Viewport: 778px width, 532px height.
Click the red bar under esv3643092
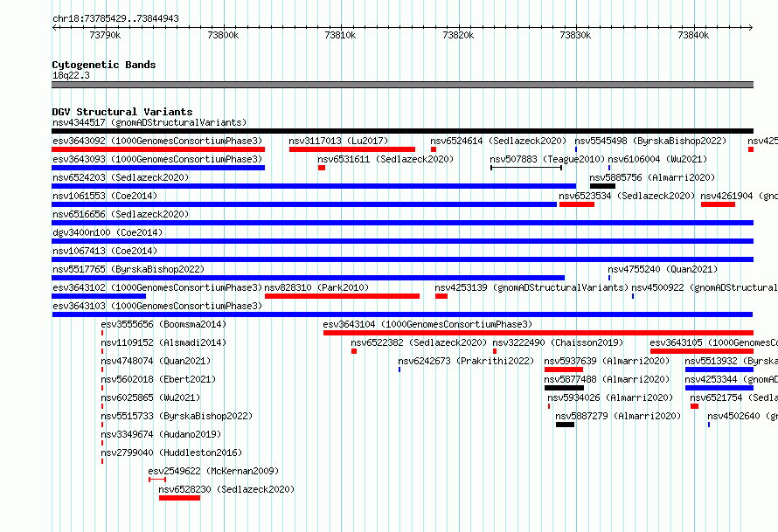coord(158,149)
